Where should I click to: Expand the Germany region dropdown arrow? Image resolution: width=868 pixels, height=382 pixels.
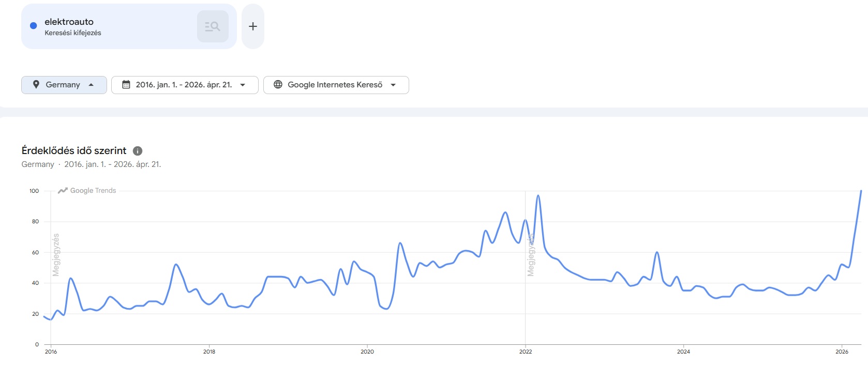[x=92, y=85]
